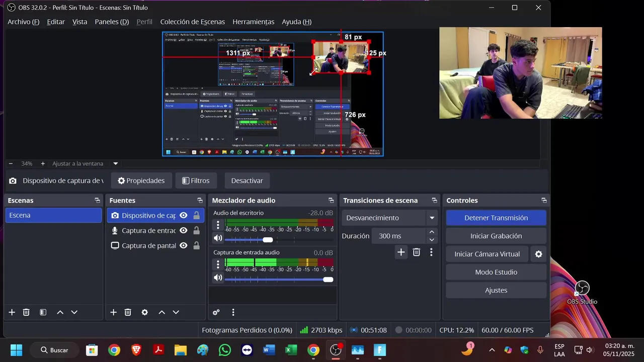Add a new scene with plus icon

coord(12,312)
